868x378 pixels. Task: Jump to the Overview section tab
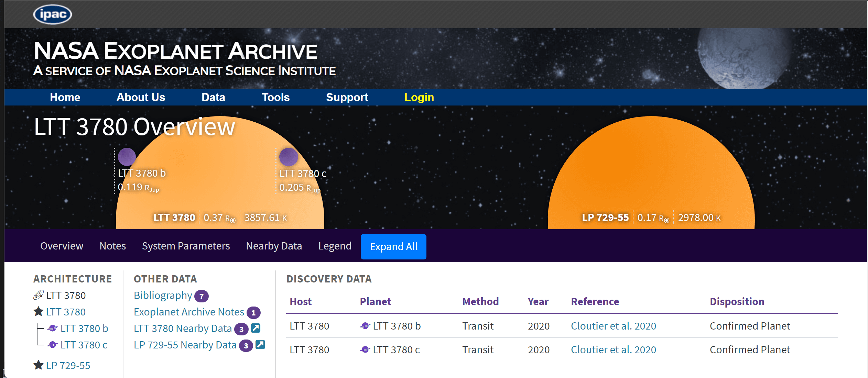pos(62,246)
